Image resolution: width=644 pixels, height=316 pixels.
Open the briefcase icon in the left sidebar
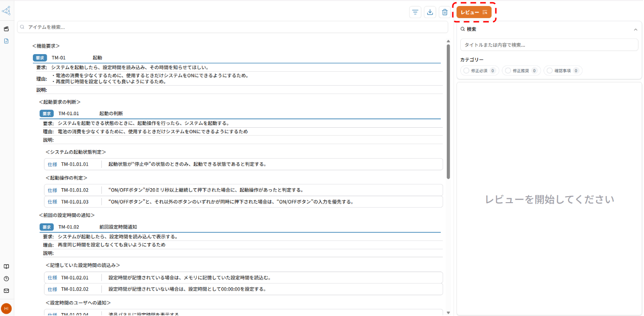[6, 29]
